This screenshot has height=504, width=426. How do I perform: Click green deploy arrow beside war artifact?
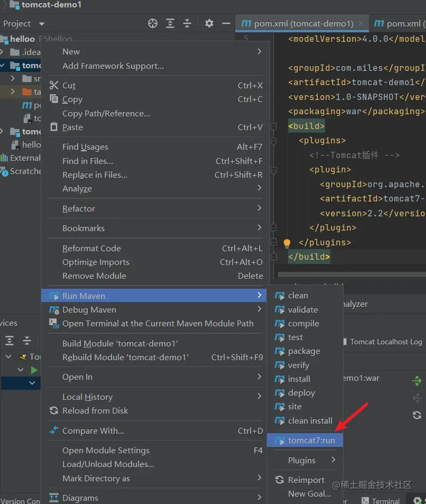417,381
